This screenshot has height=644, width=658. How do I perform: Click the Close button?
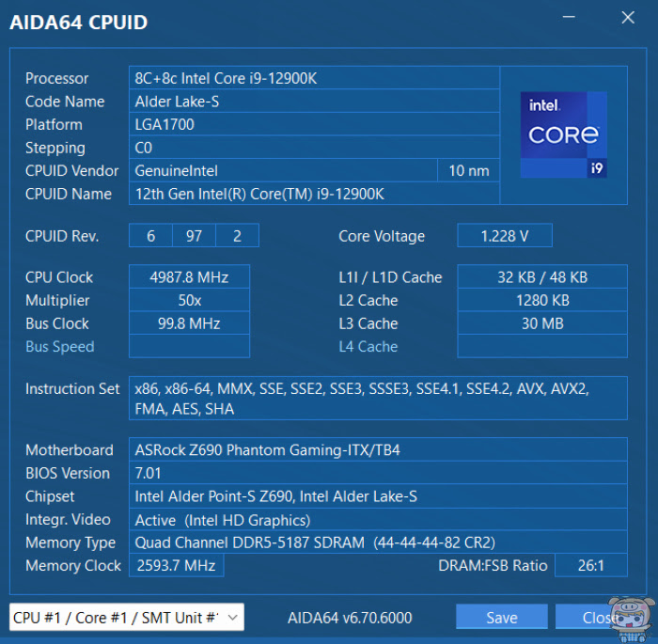pos(600,617)
